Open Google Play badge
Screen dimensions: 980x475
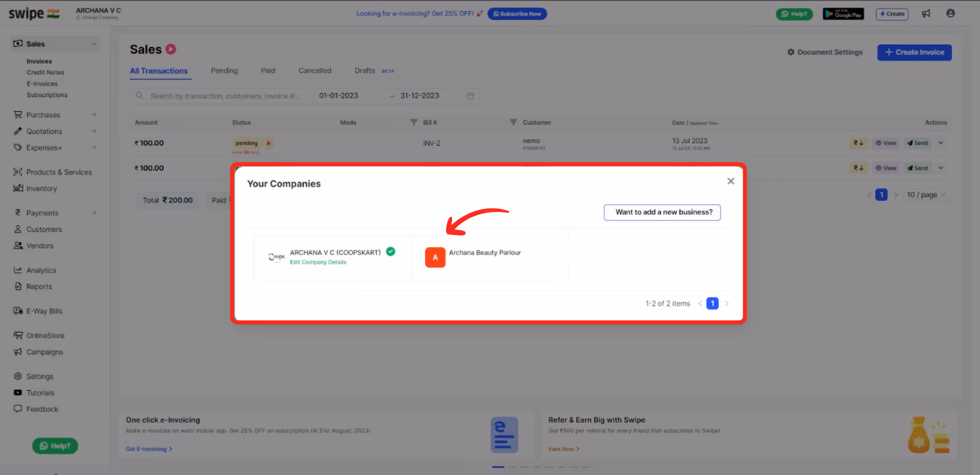click(843, 14)
